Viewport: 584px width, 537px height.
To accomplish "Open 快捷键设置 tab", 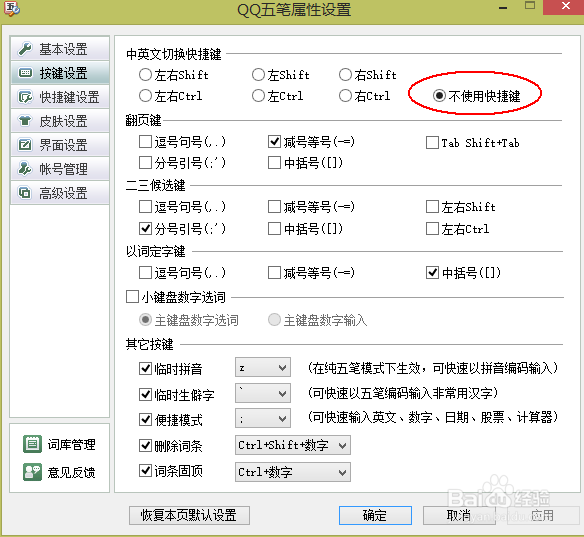I will click(x=60, y=97).
